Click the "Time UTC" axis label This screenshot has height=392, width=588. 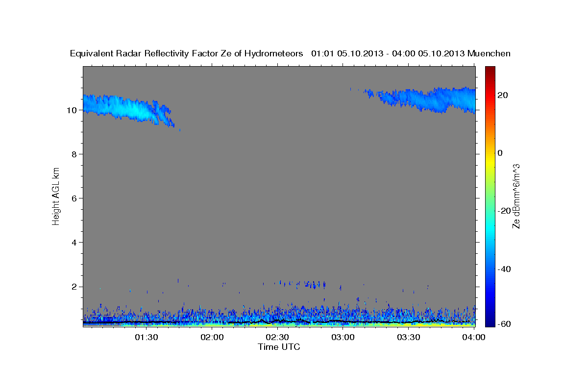279,346
